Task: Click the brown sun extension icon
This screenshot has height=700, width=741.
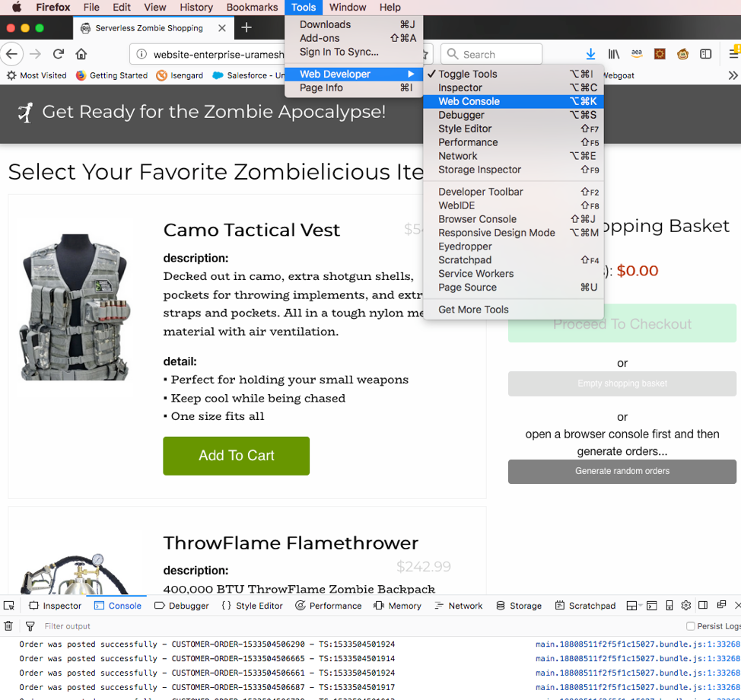Action: pos(660,54)
